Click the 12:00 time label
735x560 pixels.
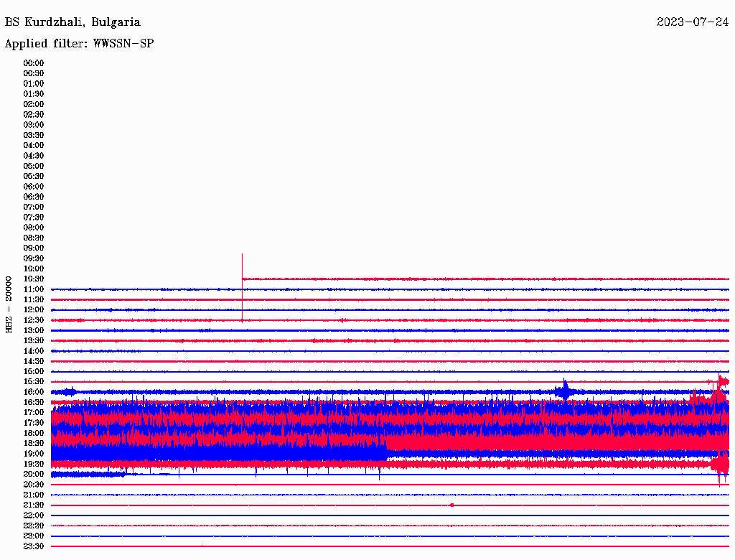pos(34,309)
